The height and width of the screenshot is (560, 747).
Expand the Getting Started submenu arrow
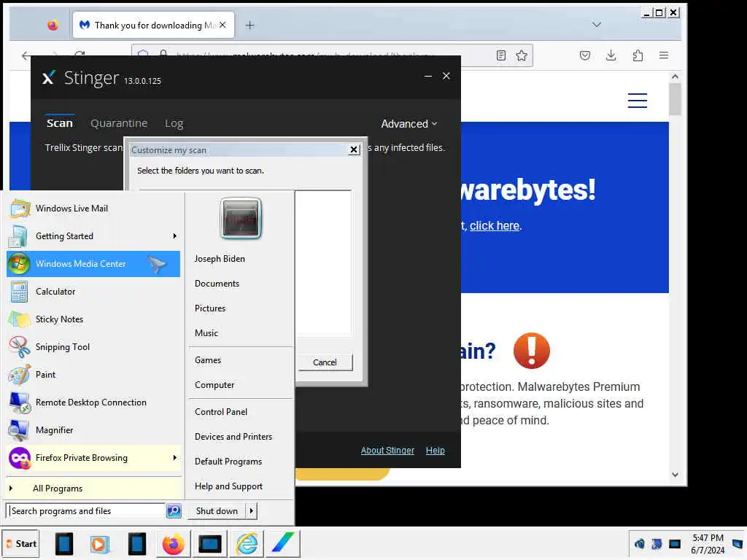[175, 236]
